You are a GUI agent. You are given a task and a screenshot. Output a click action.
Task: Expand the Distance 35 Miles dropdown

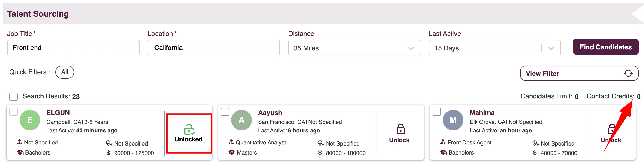[410, 48]
